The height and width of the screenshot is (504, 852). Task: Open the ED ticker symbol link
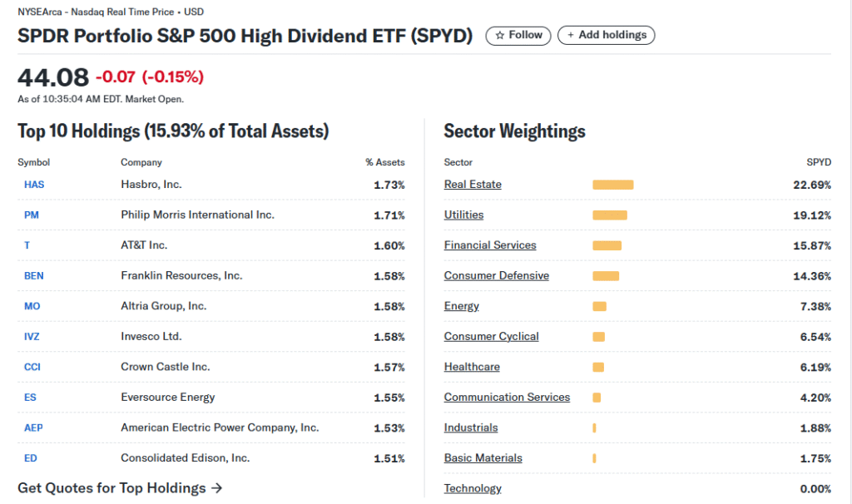pos(31,458)
